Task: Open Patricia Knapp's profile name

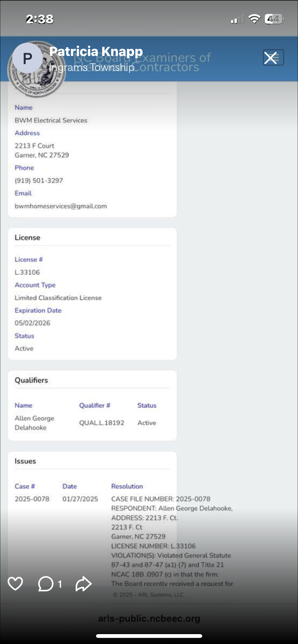Action: [96, 52]
